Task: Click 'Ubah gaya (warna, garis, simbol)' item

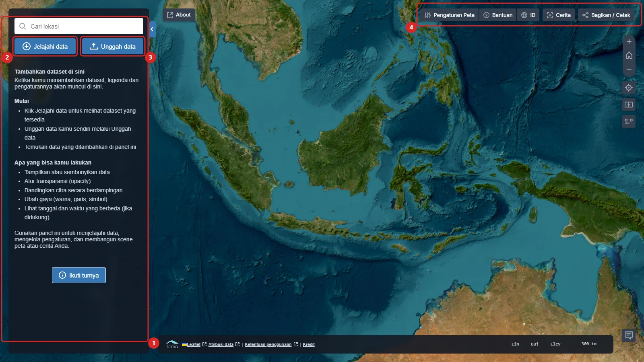Action: (x=66, y=199)
